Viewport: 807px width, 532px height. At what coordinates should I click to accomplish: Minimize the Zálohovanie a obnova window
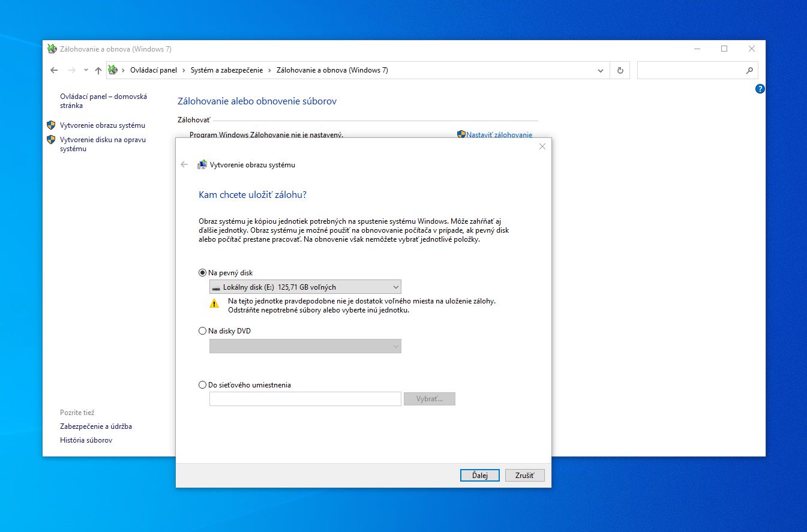[697, 49]
